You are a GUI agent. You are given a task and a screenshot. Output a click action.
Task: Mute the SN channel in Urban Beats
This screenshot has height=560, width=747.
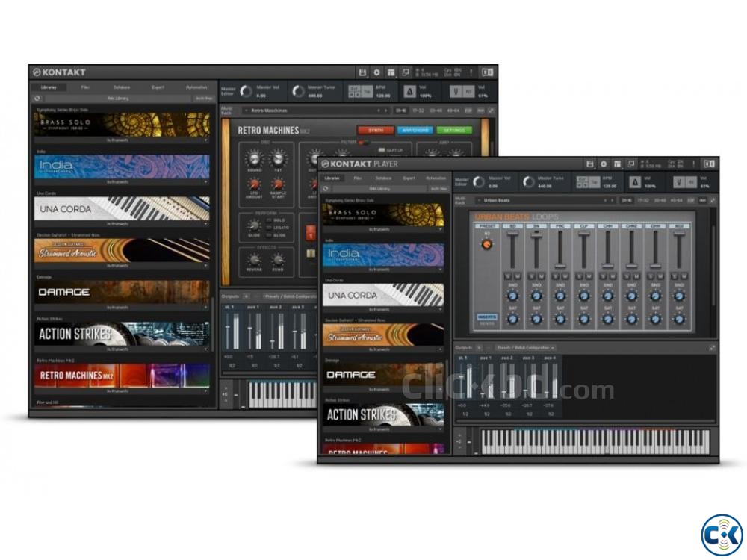(541, 276)
